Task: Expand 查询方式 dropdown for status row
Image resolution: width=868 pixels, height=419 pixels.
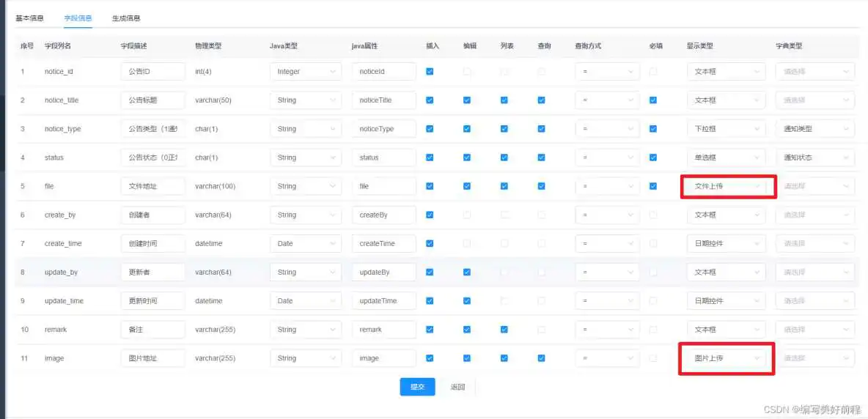Action: (x=608, y=157)
